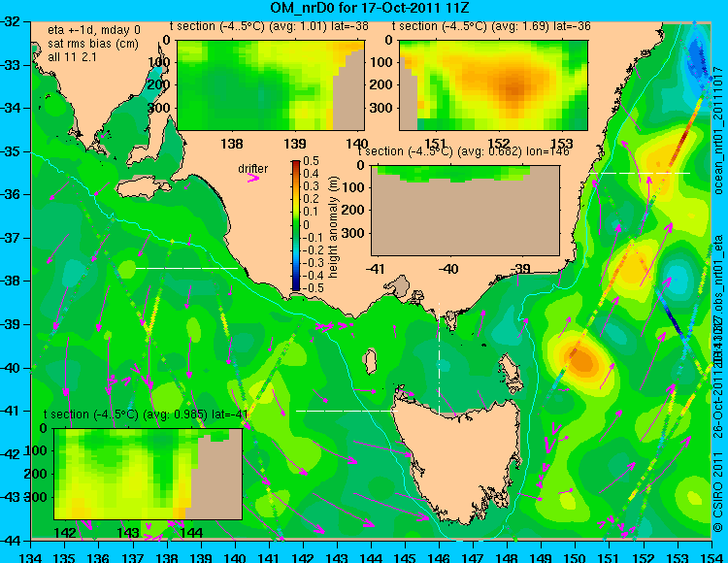Image resolution: width=728 pixels, height=563 pixels.
Task: Click King Island in Bass Strait
Action: click(x=370, y=362)
